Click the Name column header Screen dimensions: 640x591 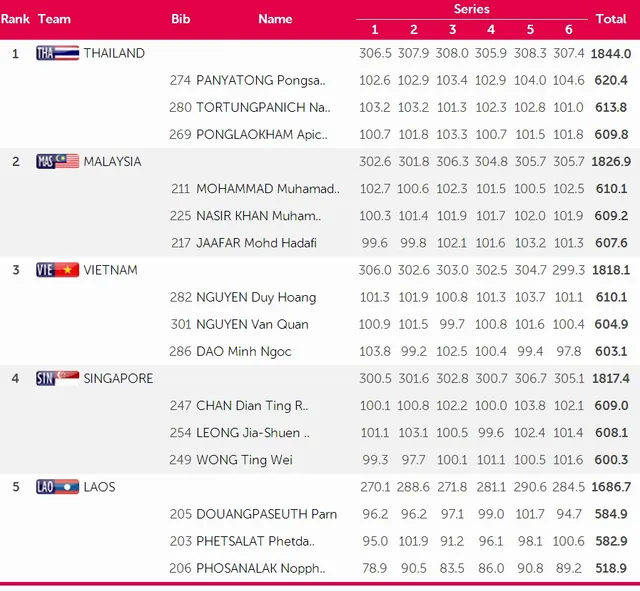[275, 19]
